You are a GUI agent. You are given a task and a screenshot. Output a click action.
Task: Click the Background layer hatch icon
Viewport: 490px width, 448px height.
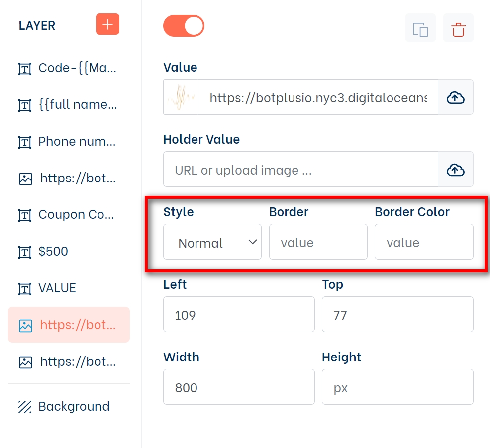click(x=25, y=407)
